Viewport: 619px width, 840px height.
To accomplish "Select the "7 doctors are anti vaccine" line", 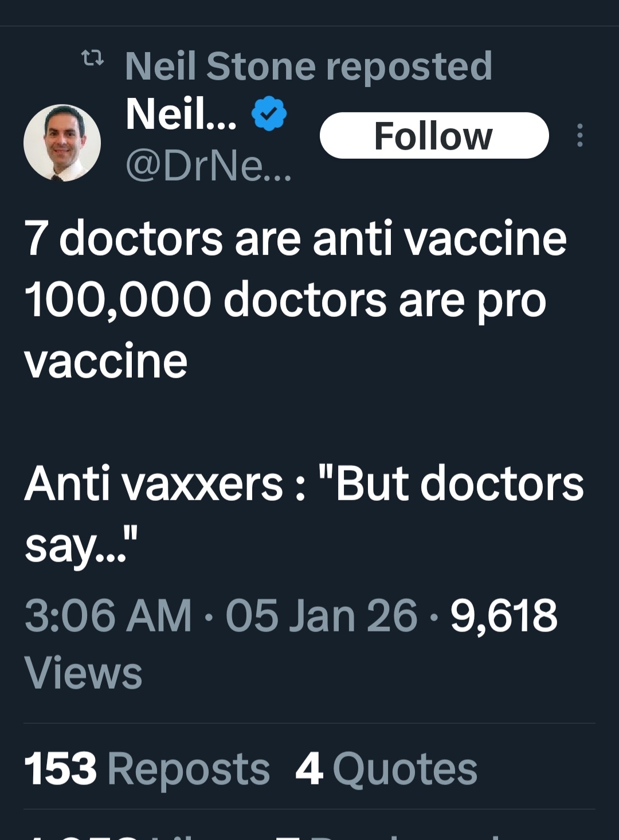I will click(x=295, y=238).
